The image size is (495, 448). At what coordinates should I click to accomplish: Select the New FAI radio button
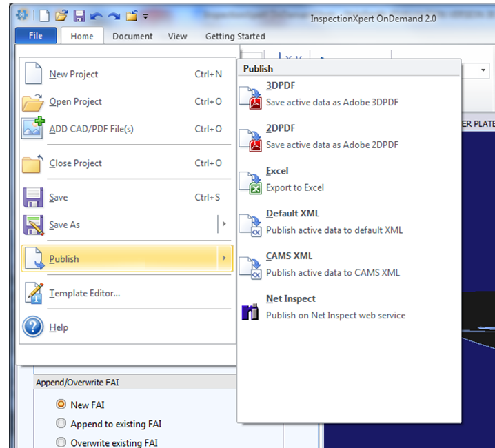(61, 404)
